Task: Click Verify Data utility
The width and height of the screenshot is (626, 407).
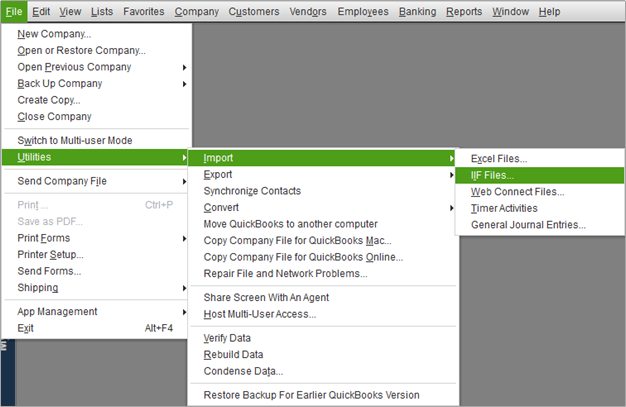Action: pos(322,338)
